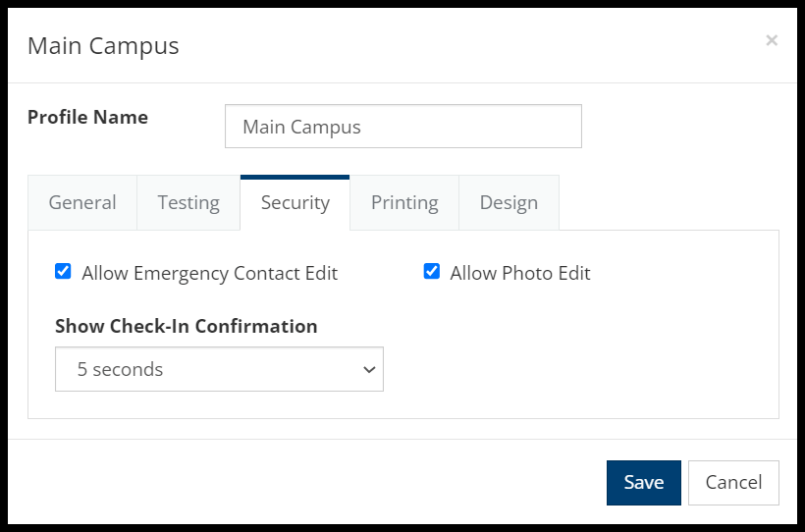Click the 'Main Campus' dialog title heading

(x=103, y=46)
